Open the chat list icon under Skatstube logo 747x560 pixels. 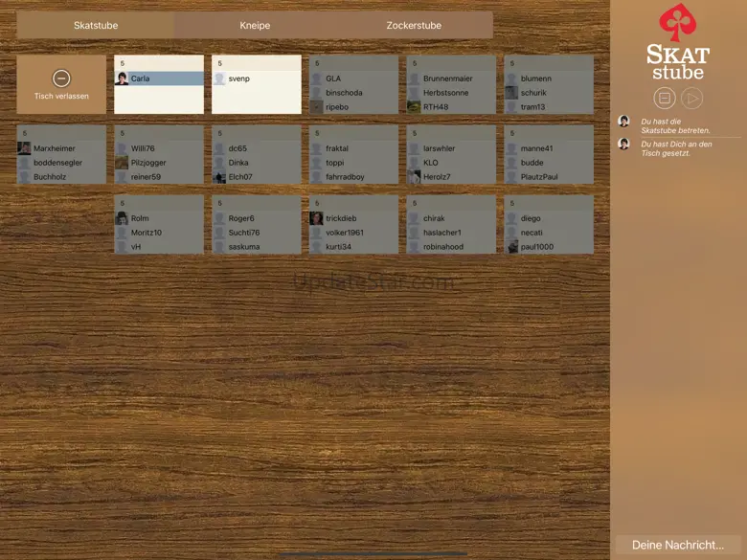click(664, 99)
